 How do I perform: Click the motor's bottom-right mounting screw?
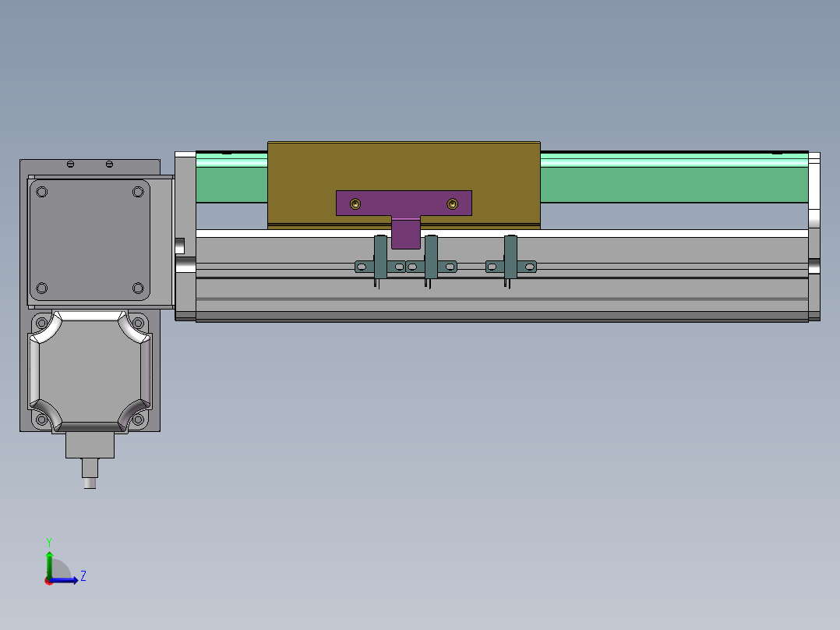(x=138, y=419)
